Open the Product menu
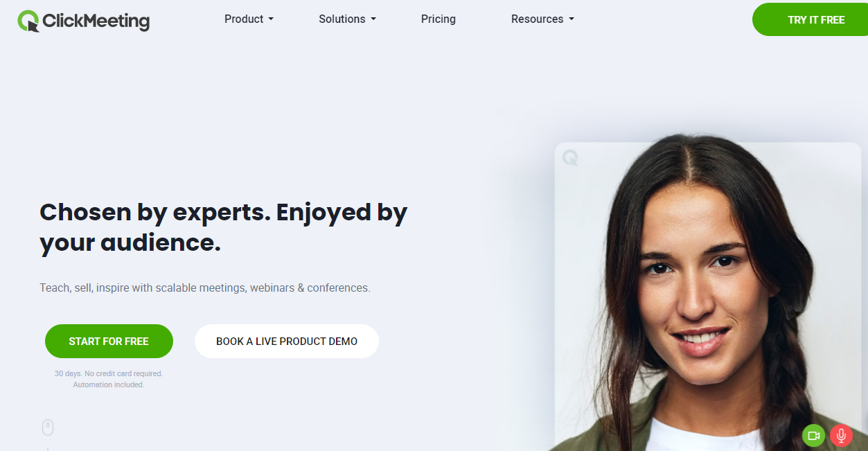This screenshot has height=451, width=868. point(244,19)
